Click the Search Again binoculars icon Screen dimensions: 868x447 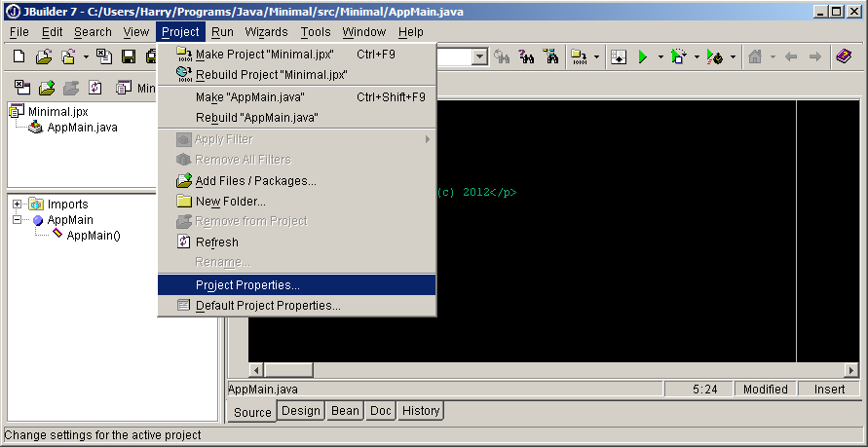502,56
